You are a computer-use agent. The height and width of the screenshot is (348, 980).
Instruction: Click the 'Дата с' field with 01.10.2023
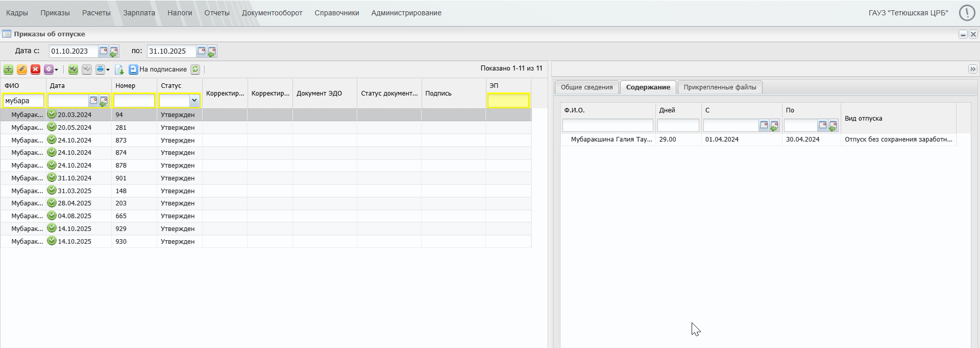[x=73, y=51]
